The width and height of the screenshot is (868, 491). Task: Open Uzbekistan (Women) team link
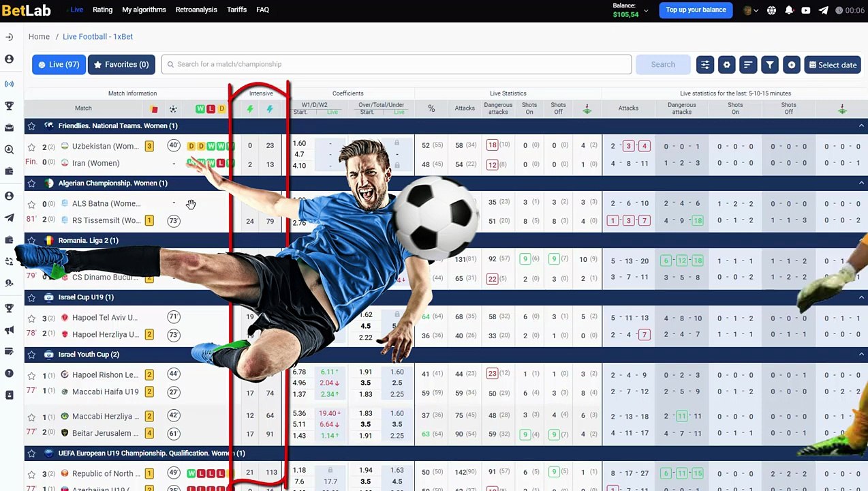click(x=106, y=147)
